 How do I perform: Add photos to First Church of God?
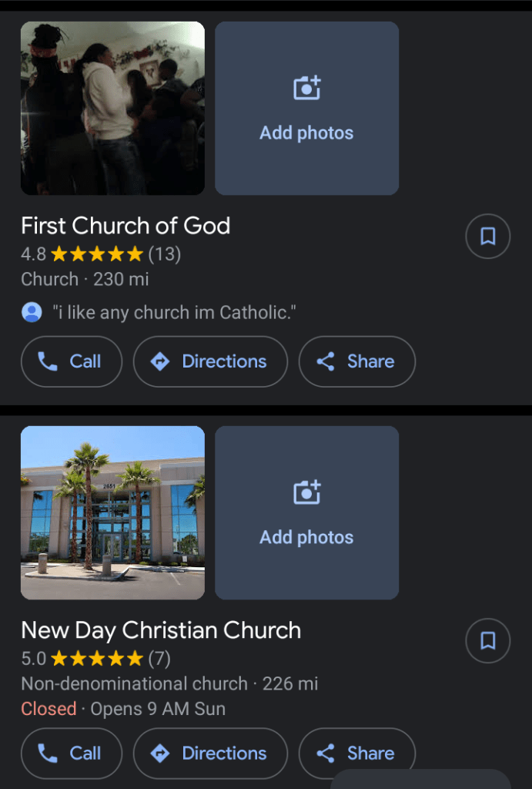pyautogui.click(x=306, y=109)
